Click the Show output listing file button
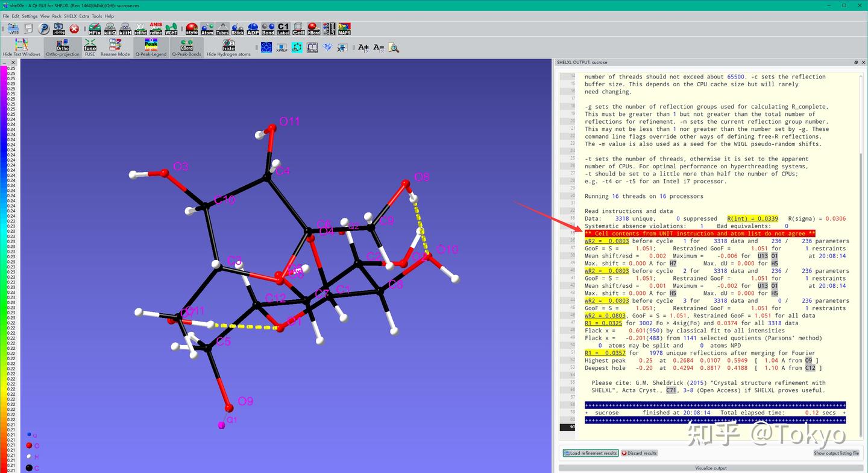The height and width of the screenshot is (473, 868). (x=836, y=453)
